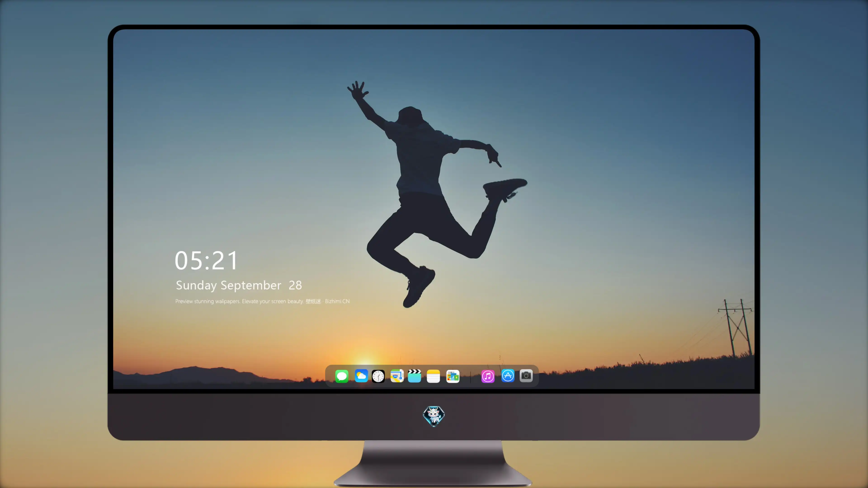Click the 05:21 clock display
This screenshot has height=488, width=868.
pyautogui.click(x=206, y=260)
